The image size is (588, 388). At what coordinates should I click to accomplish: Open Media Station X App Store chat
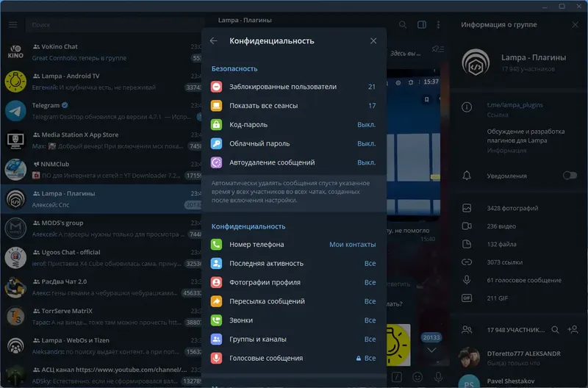[x=101, y=140]
